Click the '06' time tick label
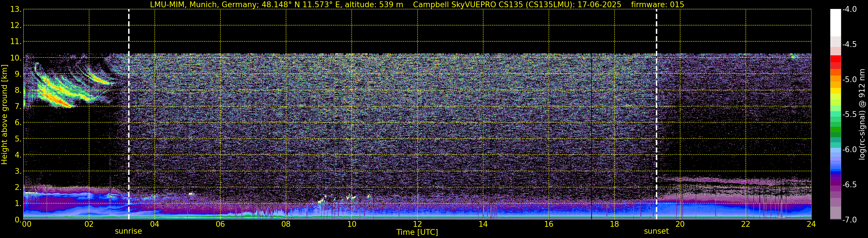Image resolution: width=868 pixels, height=238 pixels. point(220,224)
